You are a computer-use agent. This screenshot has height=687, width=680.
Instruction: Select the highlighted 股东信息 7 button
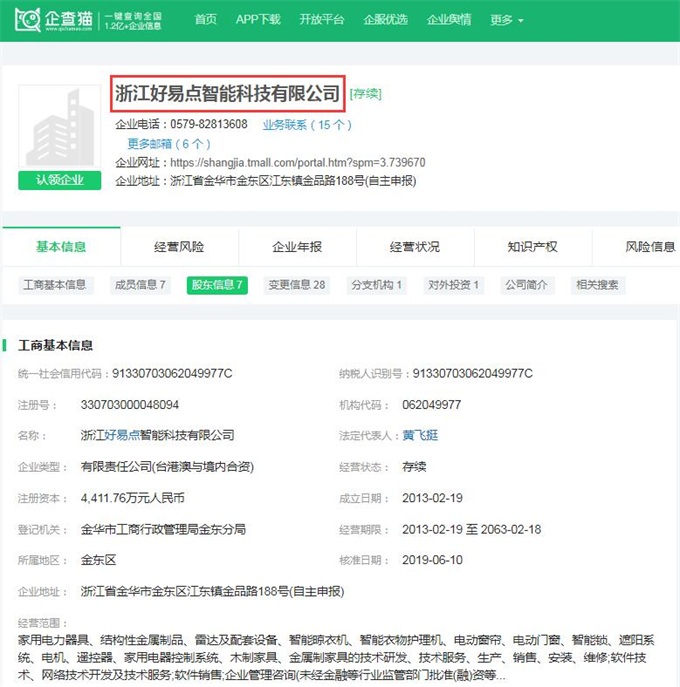tap(217, 285)
